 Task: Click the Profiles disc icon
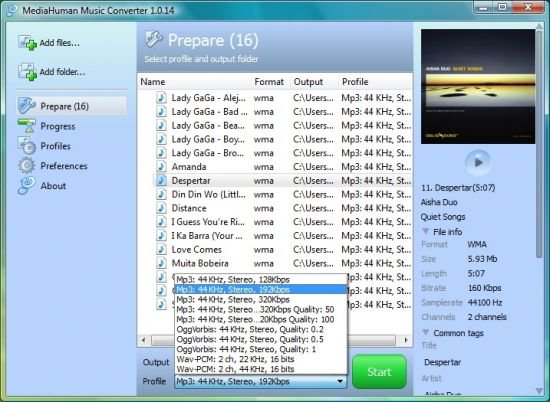[x=27, y=146]
